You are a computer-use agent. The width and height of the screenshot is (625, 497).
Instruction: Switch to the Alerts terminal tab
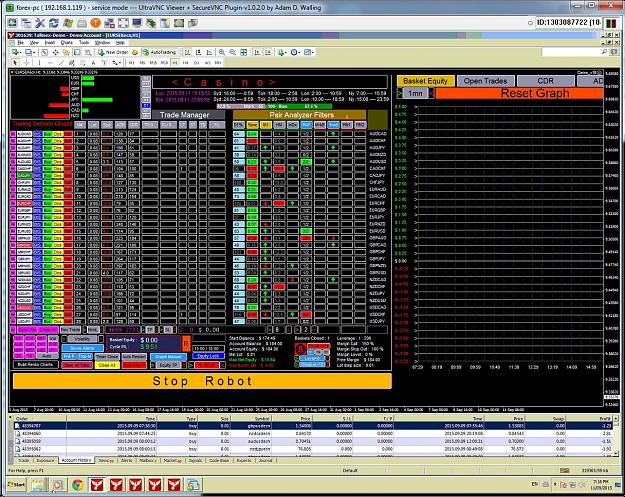(126, 461)
